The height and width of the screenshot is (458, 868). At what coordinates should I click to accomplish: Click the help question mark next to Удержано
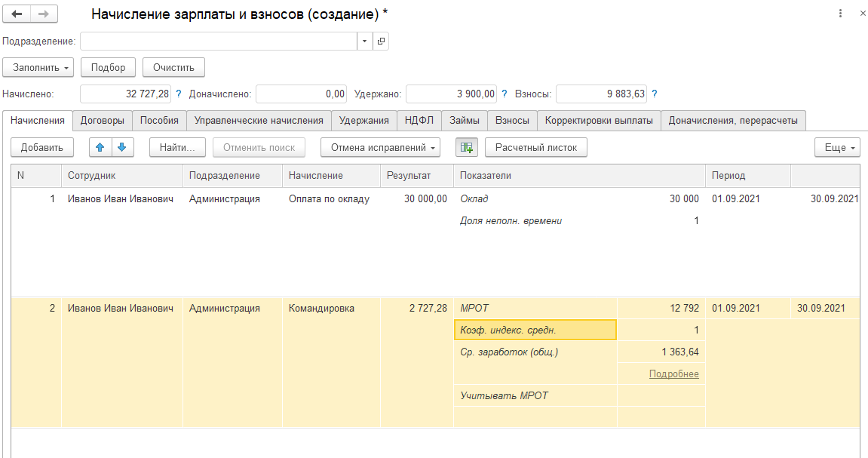[505, 94]
